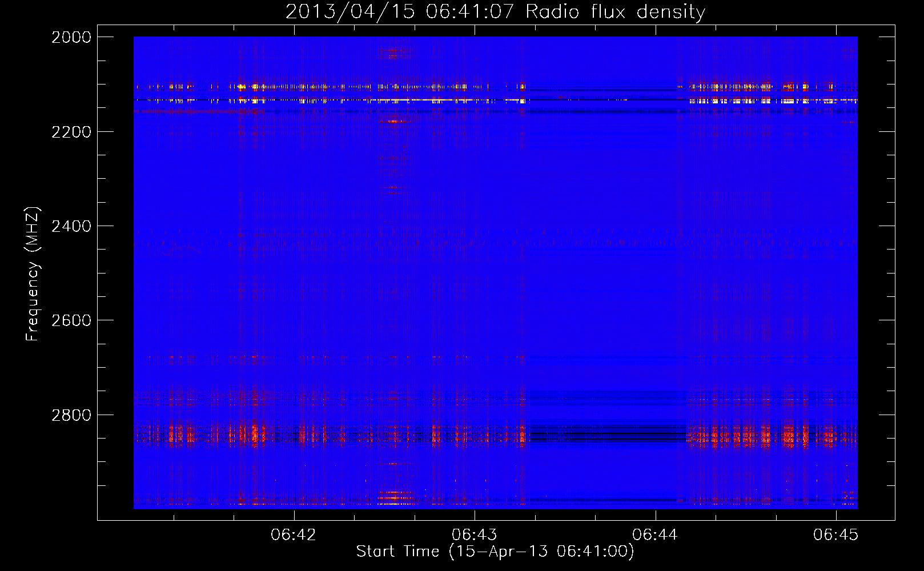Select the 2000 frequency axis label
924x571 pixels.
point(71,37)
